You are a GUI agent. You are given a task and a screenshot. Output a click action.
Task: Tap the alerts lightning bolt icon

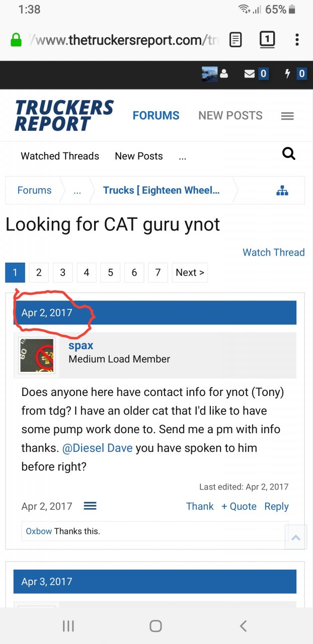288,74
